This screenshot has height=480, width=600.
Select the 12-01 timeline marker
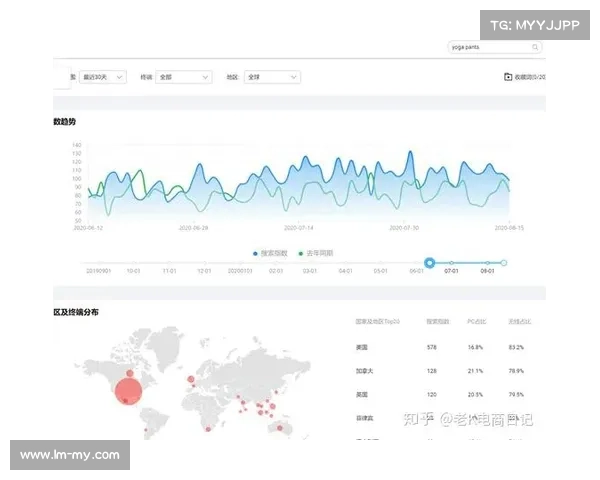204,271
